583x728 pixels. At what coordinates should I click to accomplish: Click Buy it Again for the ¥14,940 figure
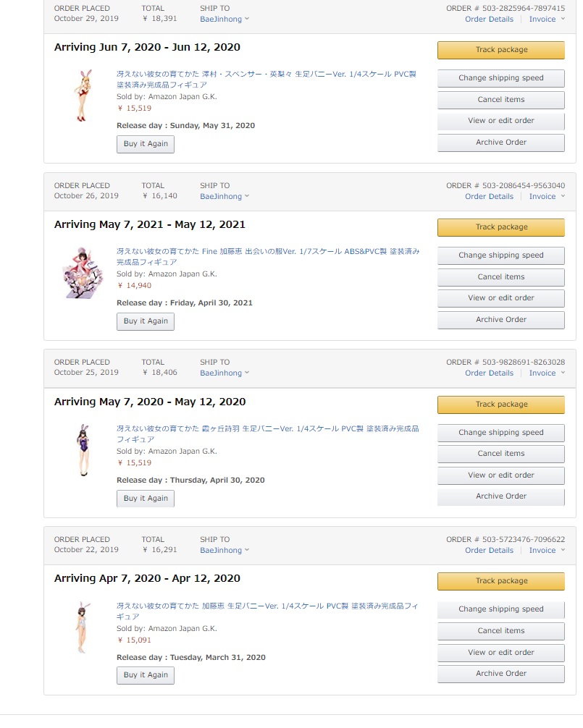point(146,321)
